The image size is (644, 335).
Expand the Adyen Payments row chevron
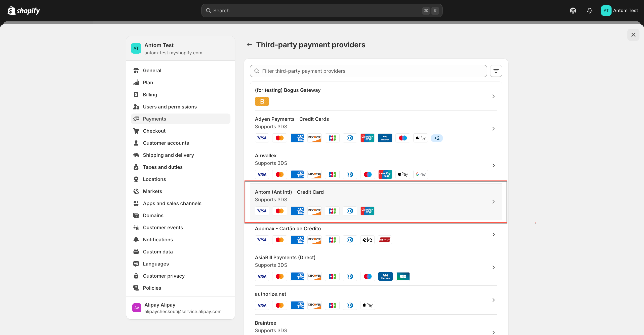pyautogui.click(x=494, y=129)
